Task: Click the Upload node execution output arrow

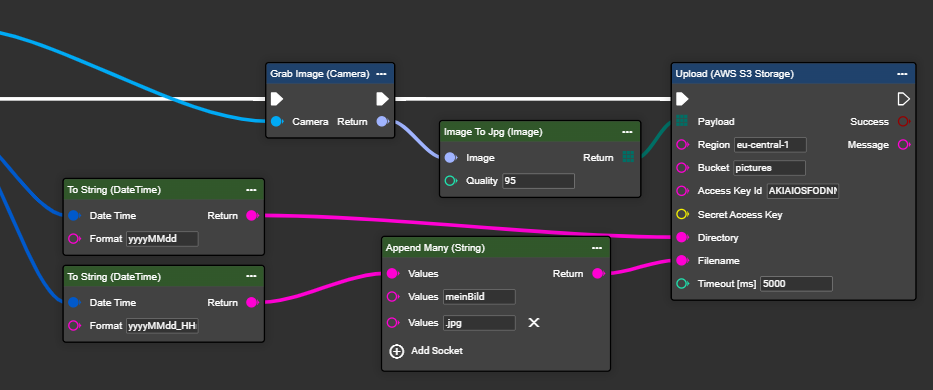Action: coord(903,99)
